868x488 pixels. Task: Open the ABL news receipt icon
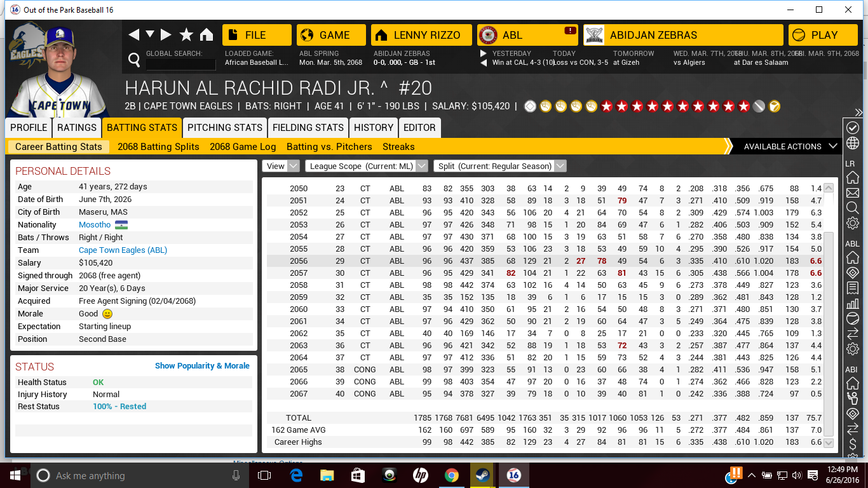(x=853, y=288)
